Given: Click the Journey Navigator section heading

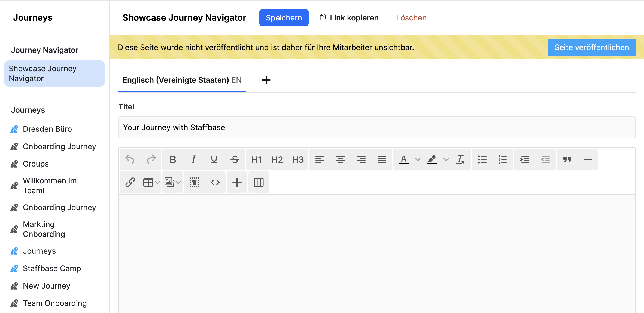Looking at the screenshot, I should [44, 50].
